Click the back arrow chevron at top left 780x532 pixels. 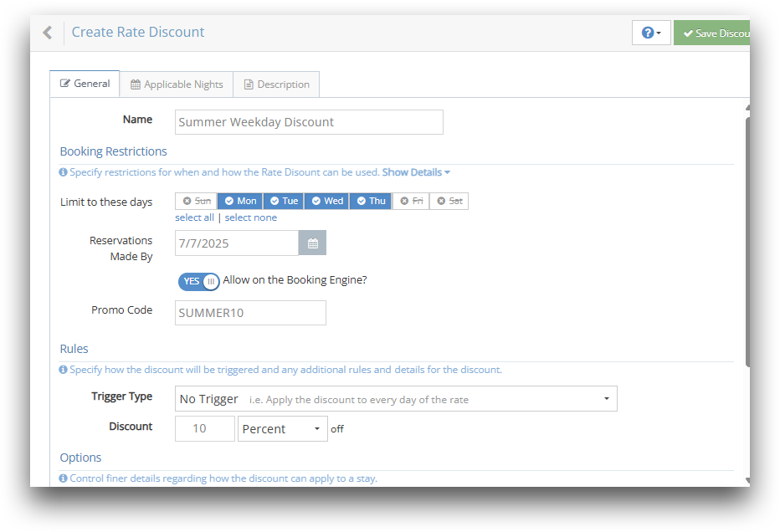coord(48,32)
